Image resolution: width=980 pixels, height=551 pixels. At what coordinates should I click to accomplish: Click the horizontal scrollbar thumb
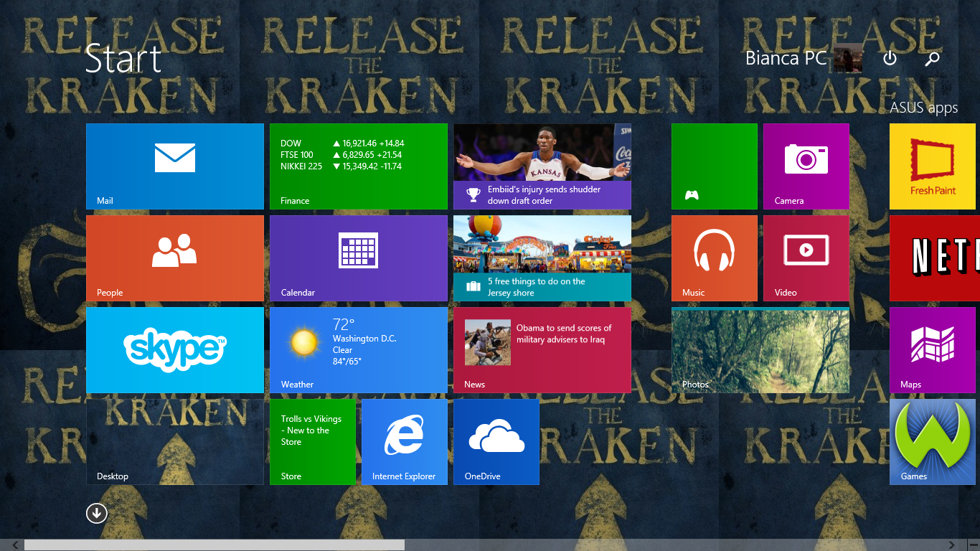215,545
